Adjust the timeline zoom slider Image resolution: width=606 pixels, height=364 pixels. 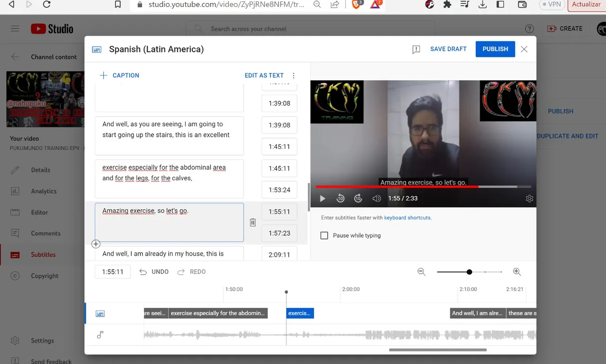click(469, 272)
